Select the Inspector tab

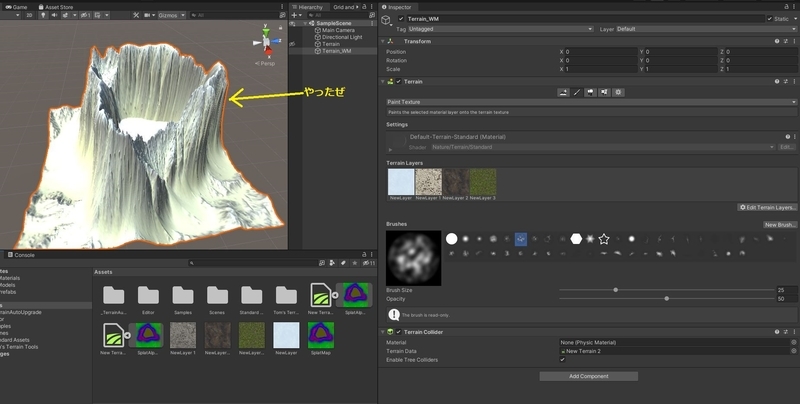[x=396, y=7]
